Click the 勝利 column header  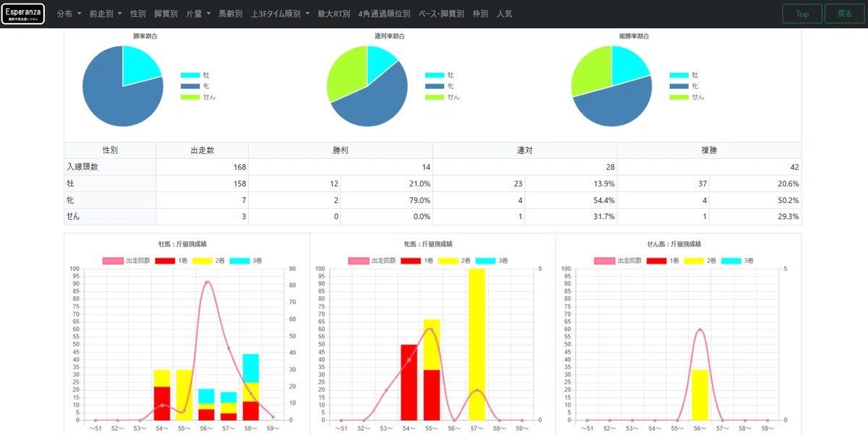point(340,150)
